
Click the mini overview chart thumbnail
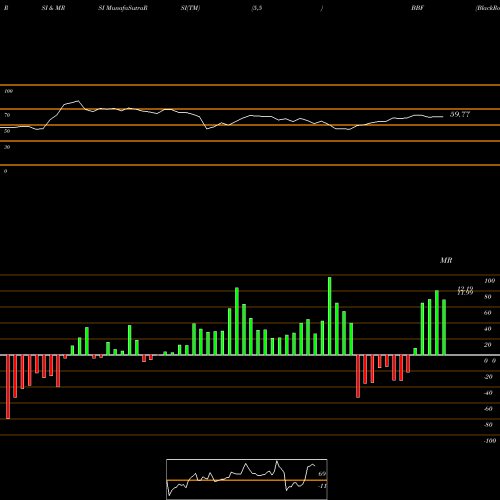click(x=247, y=479)
